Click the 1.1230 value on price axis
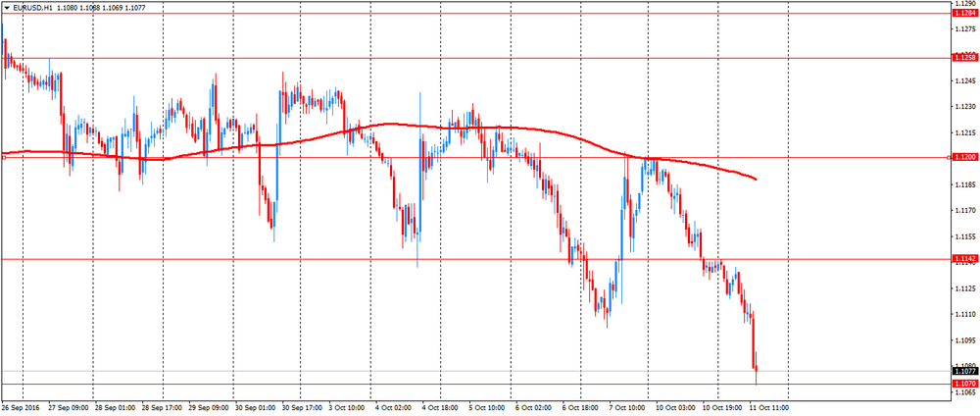 [x=963, y=107]
